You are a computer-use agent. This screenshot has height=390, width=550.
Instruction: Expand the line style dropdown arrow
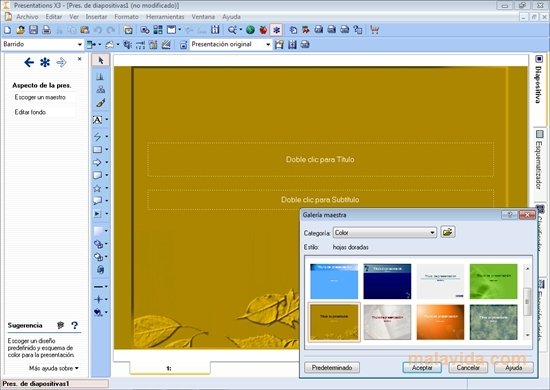[107, 287]
